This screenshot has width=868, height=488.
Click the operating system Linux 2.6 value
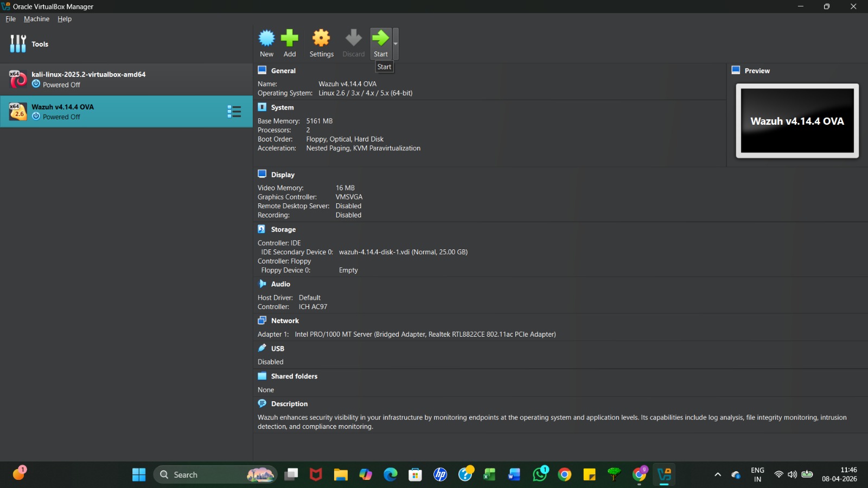(x=365, y=93)
